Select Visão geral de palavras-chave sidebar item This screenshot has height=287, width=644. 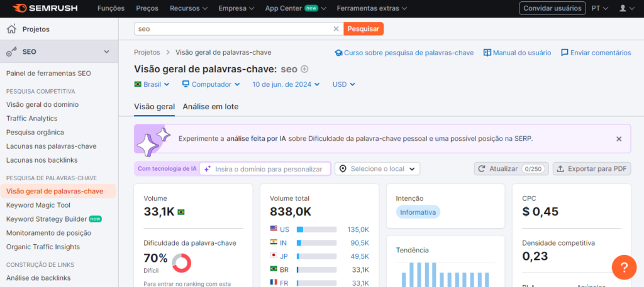(58, 191)
